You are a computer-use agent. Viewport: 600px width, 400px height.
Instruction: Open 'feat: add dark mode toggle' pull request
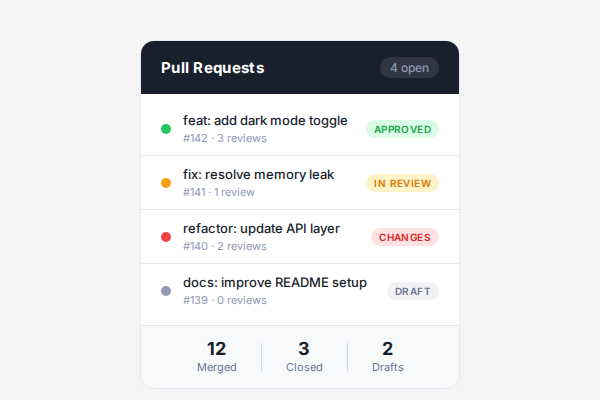point(265,121)
